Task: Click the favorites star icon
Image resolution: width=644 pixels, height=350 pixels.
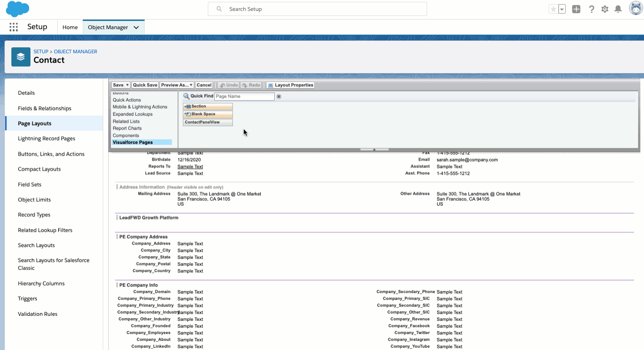Action: click(x=553, y=9)
